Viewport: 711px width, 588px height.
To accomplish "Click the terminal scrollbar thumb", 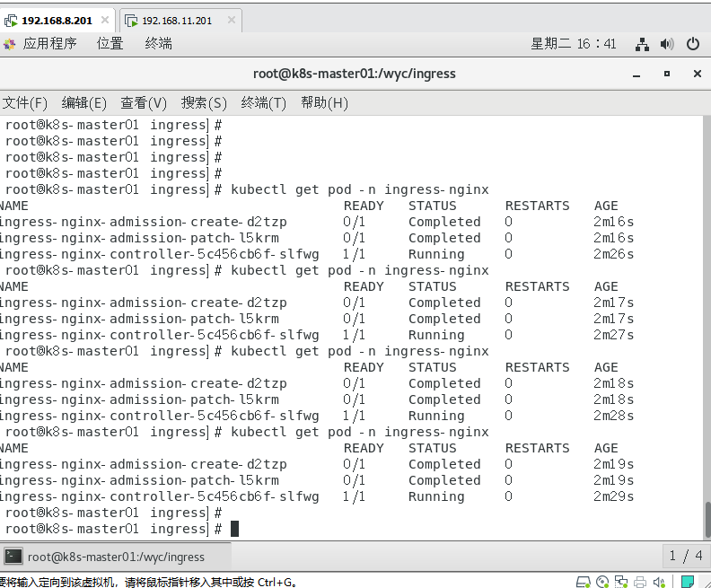I will (707, 520).
